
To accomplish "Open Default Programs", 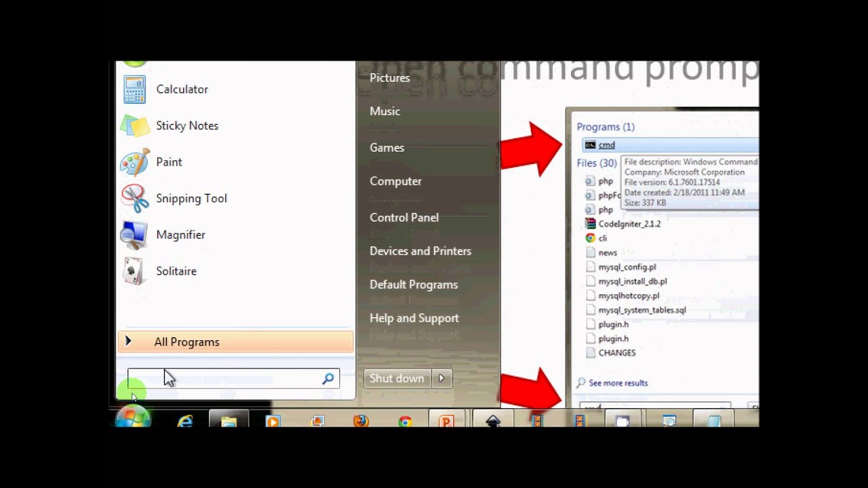I will (413, 285).
